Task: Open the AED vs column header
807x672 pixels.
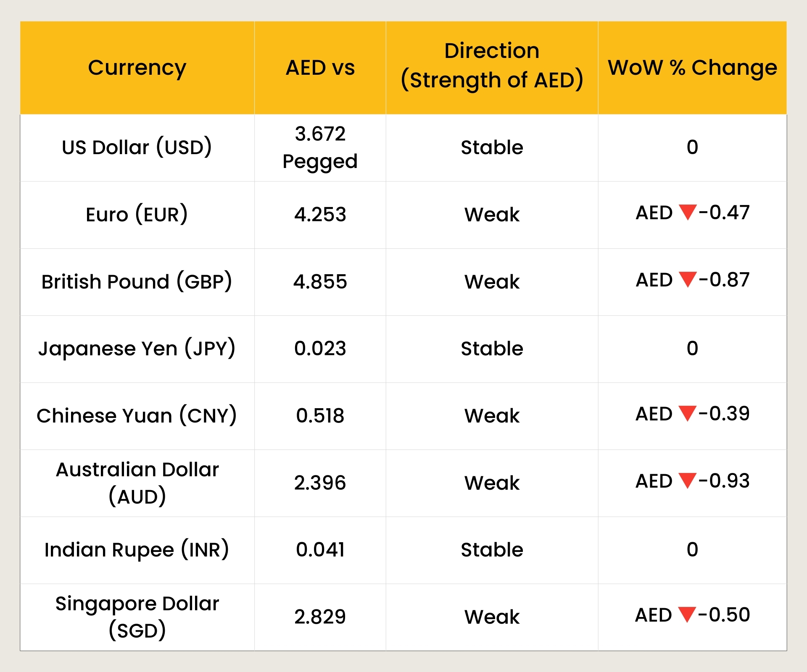Action: pyautogui.click(x=320, y=67)
